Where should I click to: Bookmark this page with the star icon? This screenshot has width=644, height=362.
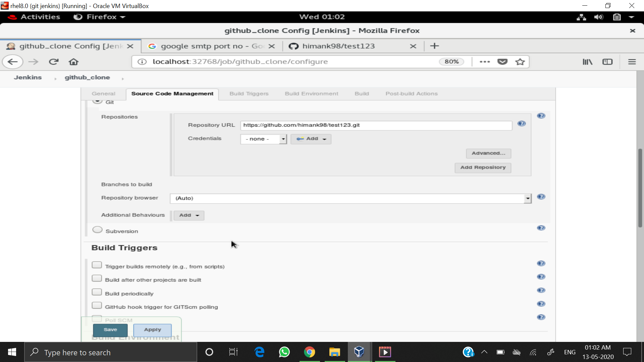coord(520,61)
